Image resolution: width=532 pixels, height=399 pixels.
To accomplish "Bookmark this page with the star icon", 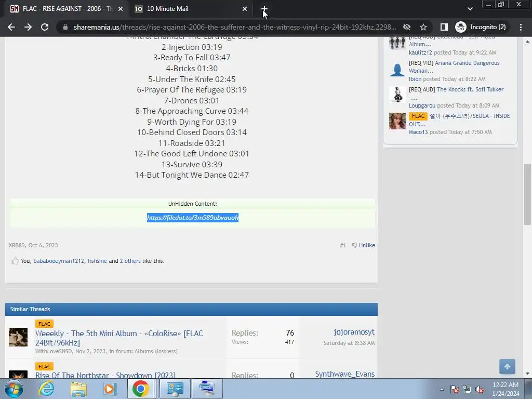I will (423, 27).
